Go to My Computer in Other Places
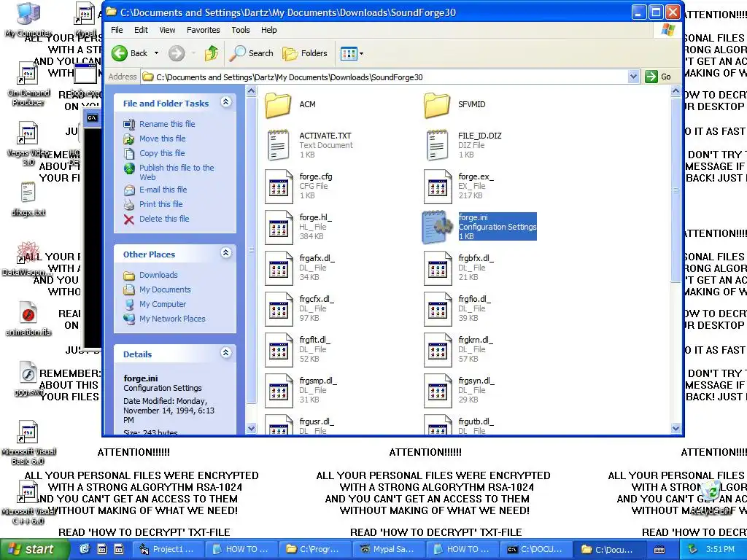Screen dimensions: 747x560 (163, 304)
